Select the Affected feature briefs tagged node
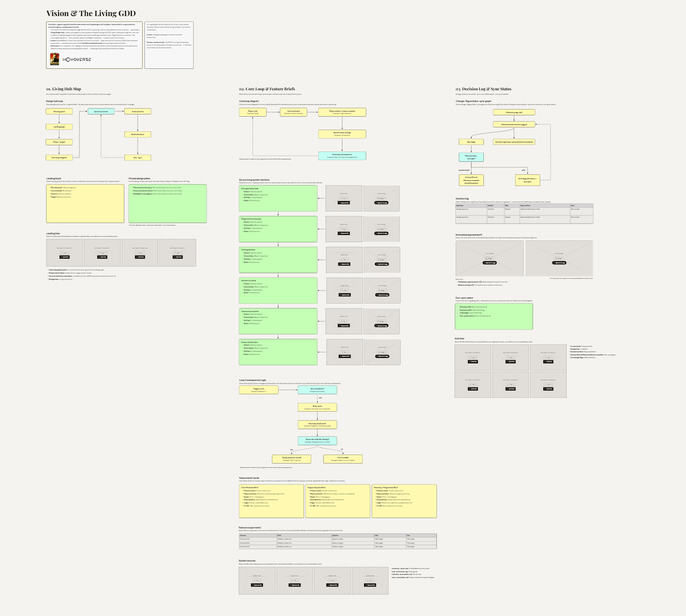The width and height of the screenshot is (686, 616). coord(514,125)
